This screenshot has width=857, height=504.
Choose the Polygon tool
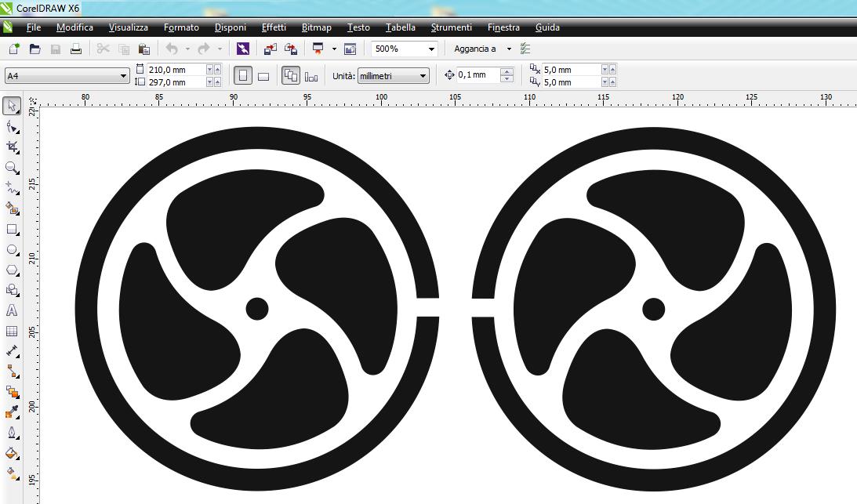coord(12,270)
